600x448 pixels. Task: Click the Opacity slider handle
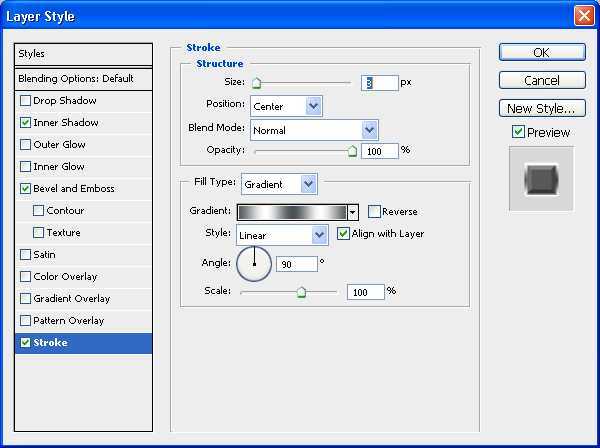pos(352,151)
